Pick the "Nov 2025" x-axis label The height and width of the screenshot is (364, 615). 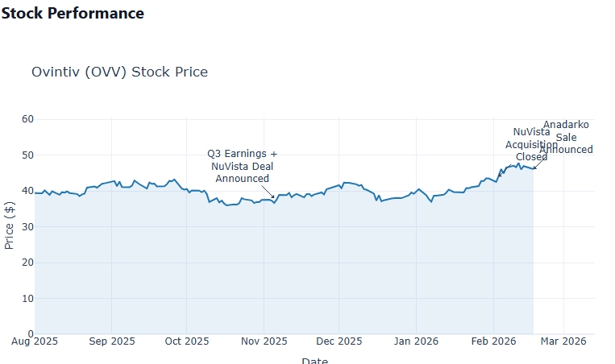[x=264, y=341]
